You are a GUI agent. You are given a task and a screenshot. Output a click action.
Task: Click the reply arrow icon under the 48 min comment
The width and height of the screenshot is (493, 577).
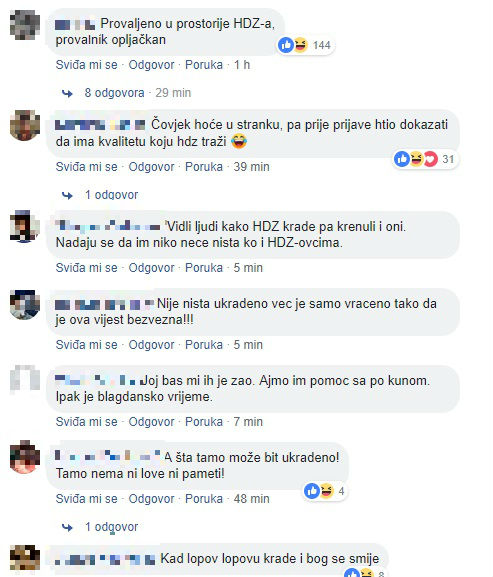point(67,527)
